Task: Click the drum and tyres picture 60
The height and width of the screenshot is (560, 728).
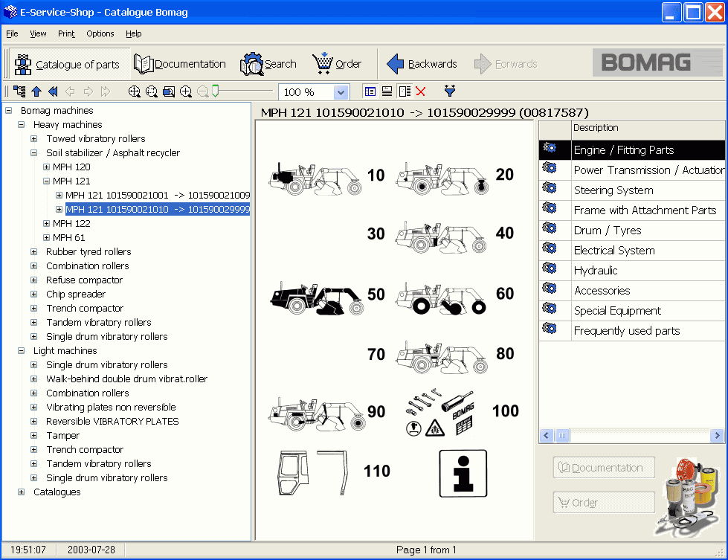Action: tap(441, 298)
